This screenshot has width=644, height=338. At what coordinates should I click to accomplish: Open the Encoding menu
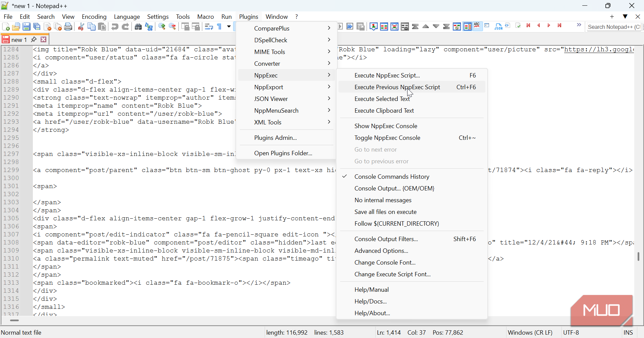point(94,17)
